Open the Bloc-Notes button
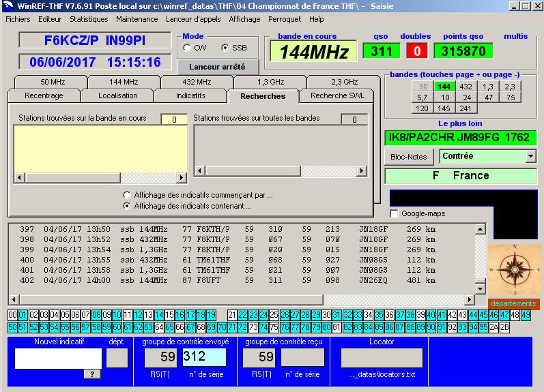 pos(409,157)
